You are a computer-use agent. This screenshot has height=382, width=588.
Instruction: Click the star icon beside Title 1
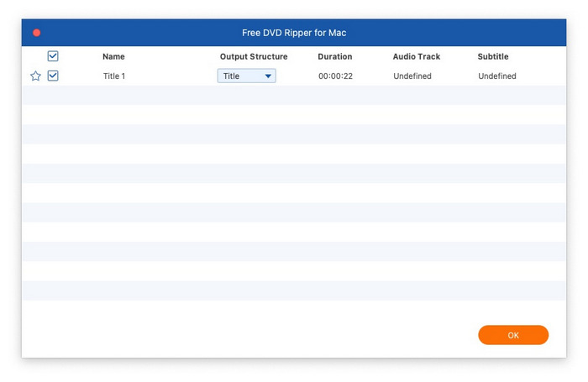click(x=35, y=76)
